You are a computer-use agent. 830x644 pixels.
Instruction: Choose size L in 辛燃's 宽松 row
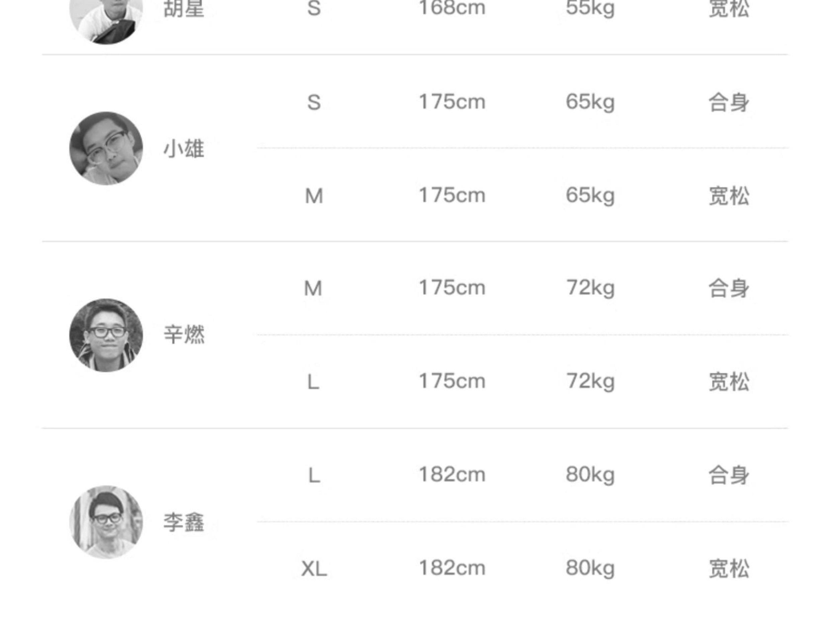pos(313,382)
